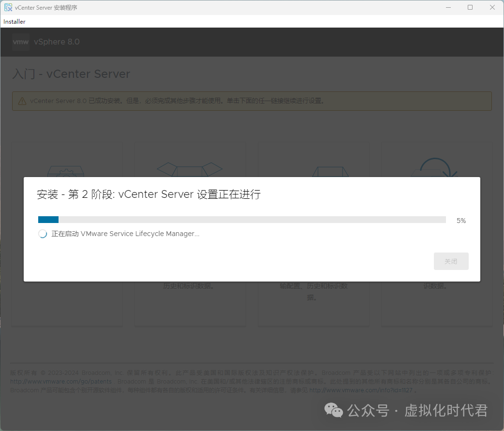Click the warning triangle icon in yellow banner
Screen dimensions: 504x431
(22, 101)
